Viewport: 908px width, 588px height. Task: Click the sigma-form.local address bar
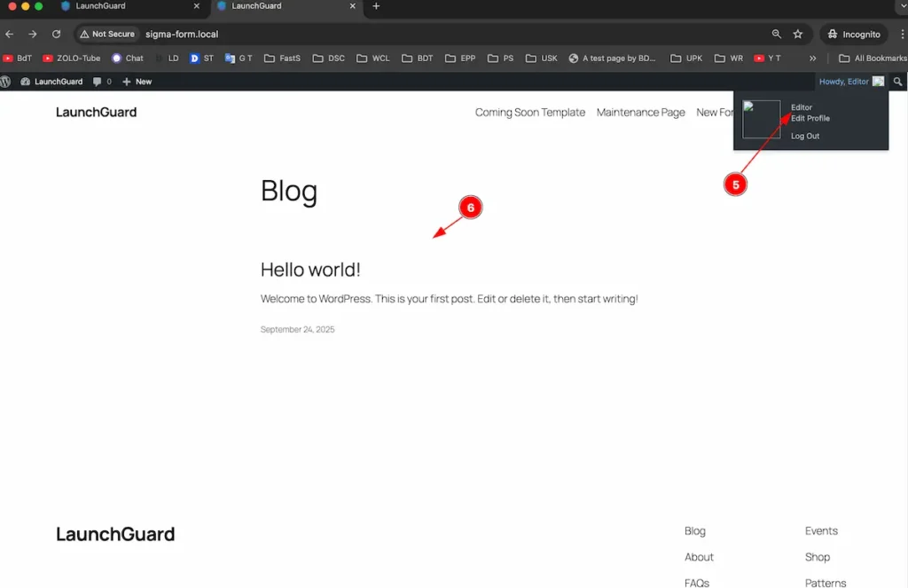182,35
